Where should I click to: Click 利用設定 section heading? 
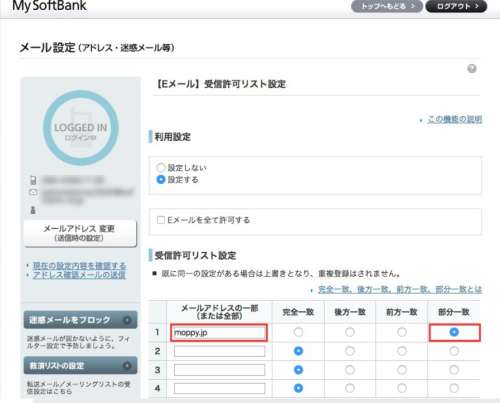click(x=172, y=137)
